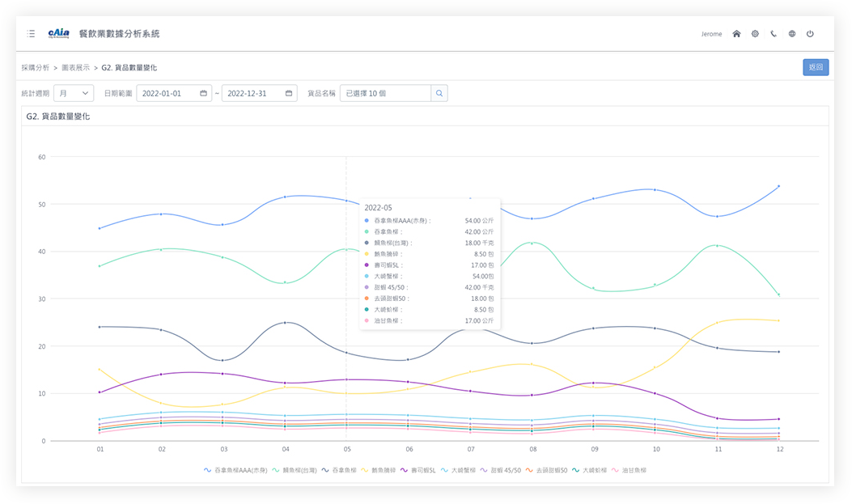Toggle 吞拿魚柳AAA(赤身) series in legend
852x504 pixels.
[235, 470]
